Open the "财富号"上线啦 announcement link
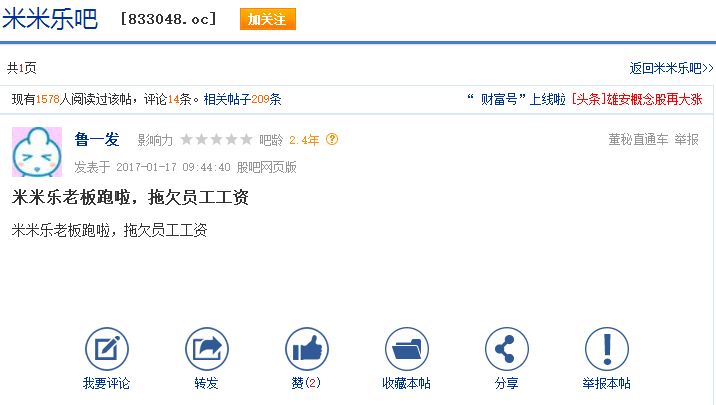Image resolution: width=716 pixels, height=405 pixels. pos(516,99)
